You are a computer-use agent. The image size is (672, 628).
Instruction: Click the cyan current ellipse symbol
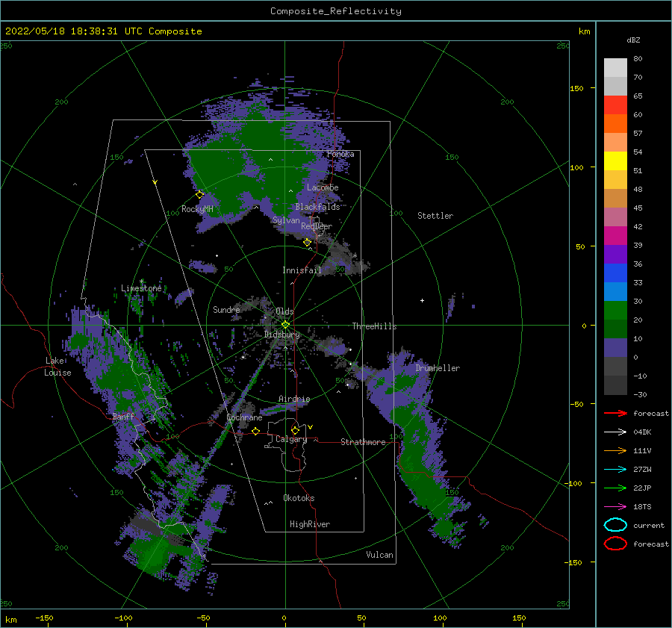click(615, 525)
